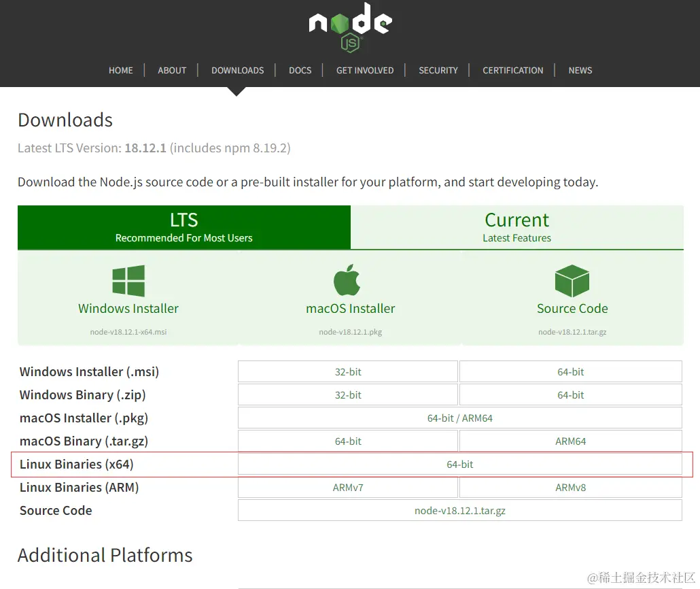700x589 pixels.
Task: Click the Windows logo icon
Action: pyautogui.click(x=128, y=281)
